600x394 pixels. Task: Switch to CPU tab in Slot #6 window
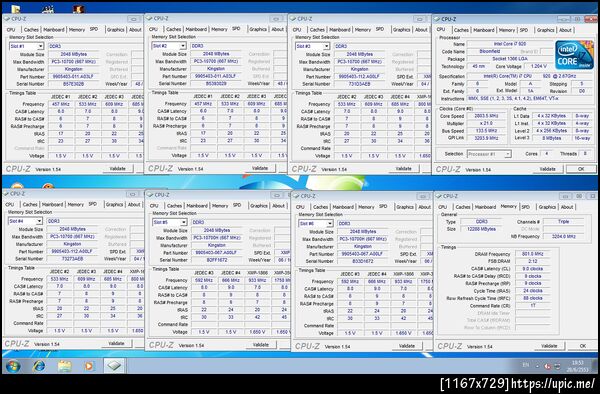(x=300, y=207)
